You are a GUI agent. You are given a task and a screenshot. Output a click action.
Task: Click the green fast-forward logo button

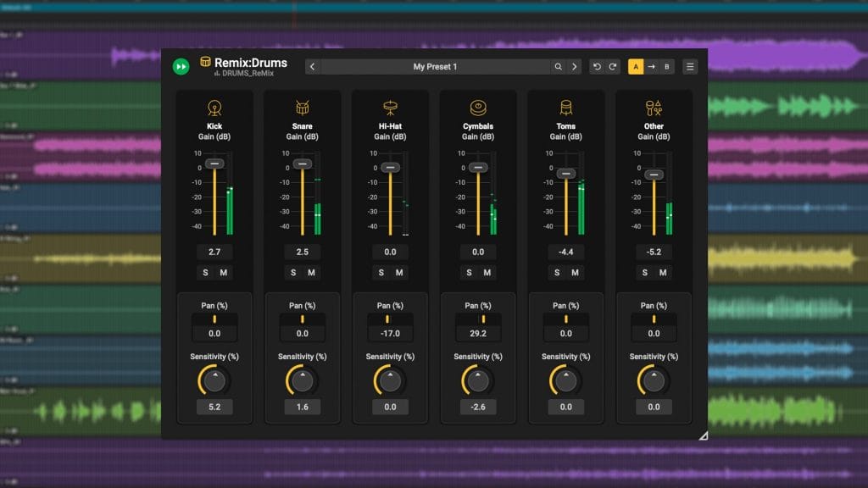point(181,67)
